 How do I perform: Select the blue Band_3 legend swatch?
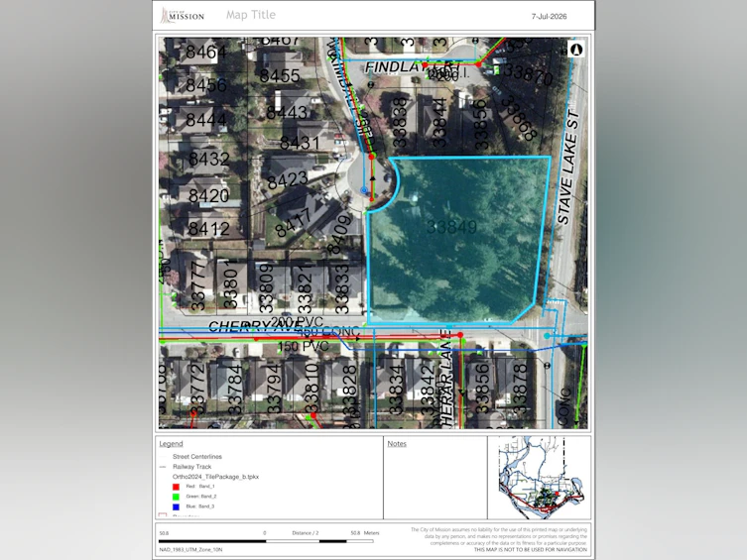coord(176,506)
